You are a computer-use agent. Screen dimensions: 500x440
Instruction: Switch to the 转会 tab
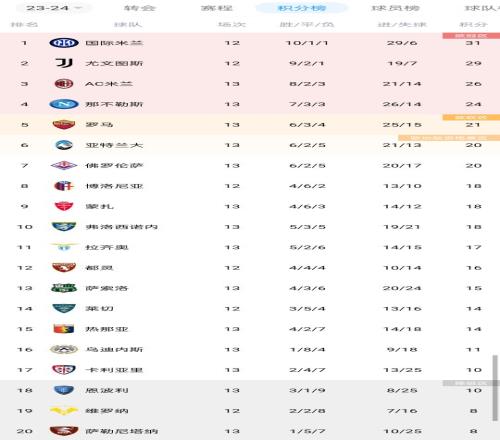(x=140, y=8)
